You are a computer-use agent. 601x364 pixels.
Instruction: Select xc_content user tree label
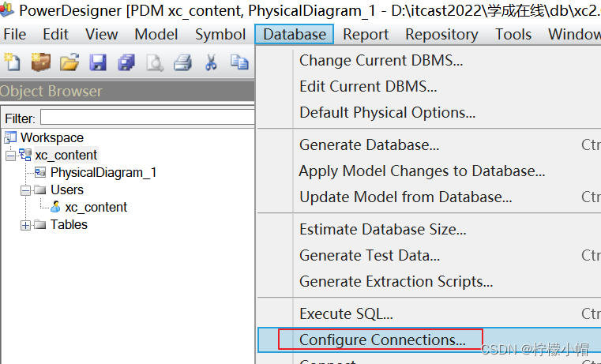click(x=96, y=208)
